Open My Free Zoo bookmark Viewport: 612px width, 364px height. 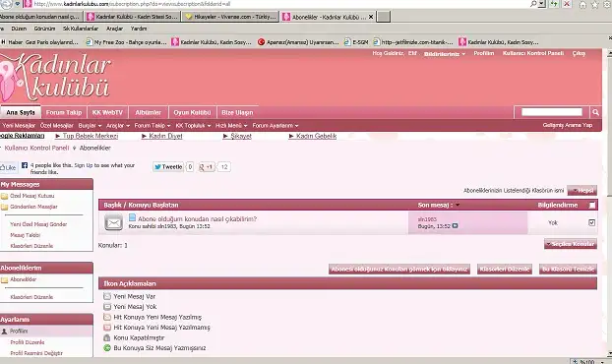[x=127, y=42]
